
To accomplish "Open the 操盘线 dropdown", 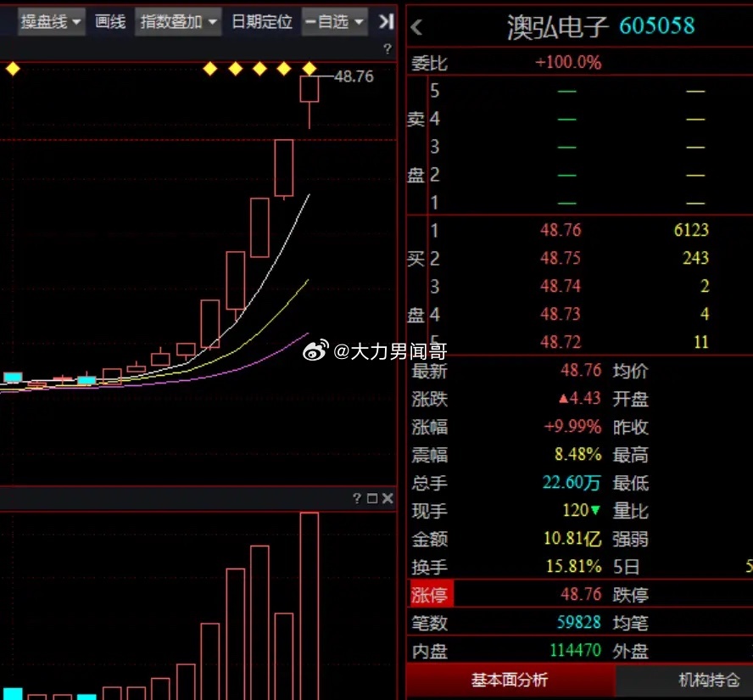I will click(x=52, y=21).
